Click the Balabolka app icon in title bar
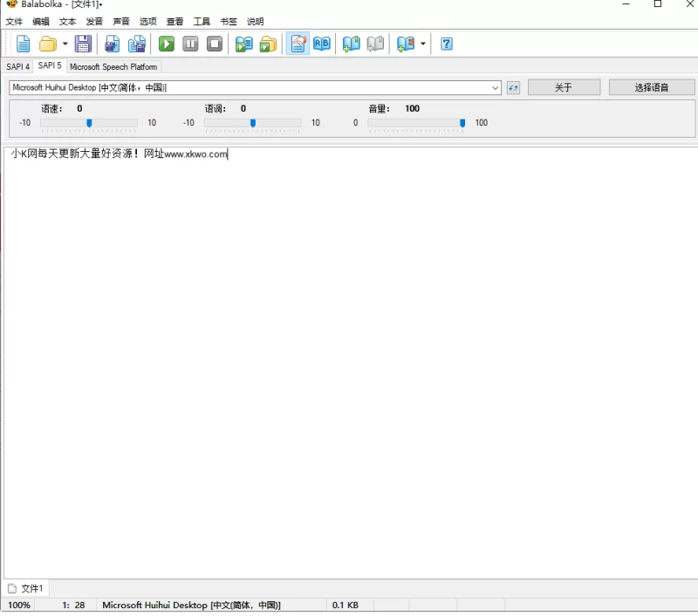Screen dimensions: 698x616 (x=11, y=4)
